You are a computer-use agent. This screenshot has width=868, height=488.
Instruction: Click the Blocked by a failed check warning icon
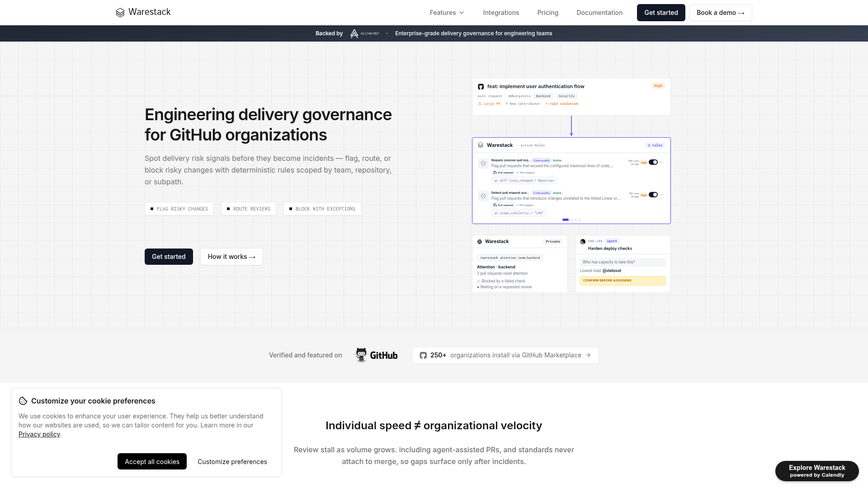[x=478, y=281]
